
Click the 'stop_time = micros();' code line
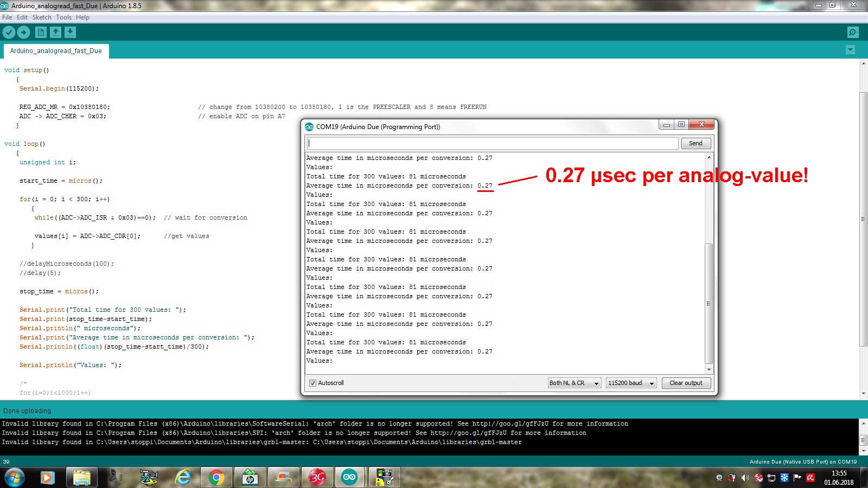tap(59, 291)
